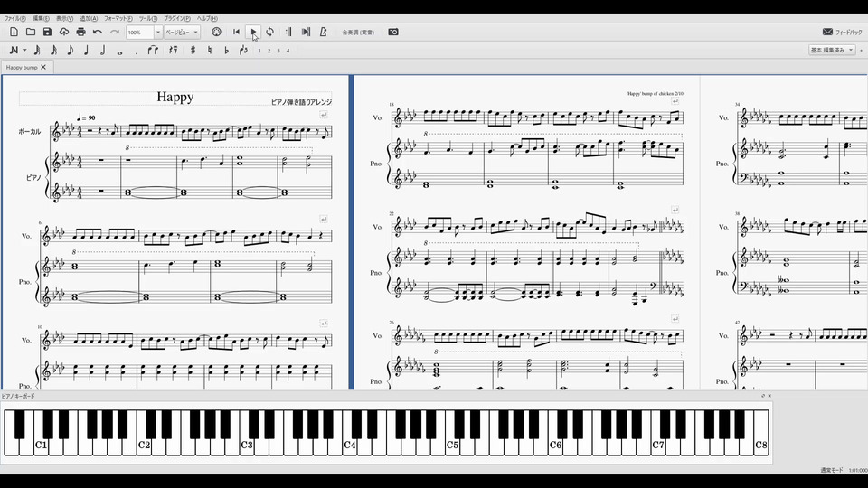Click the feedback envelope icon
The height and width of the screenshot is (488, 868).
point(827,33)
